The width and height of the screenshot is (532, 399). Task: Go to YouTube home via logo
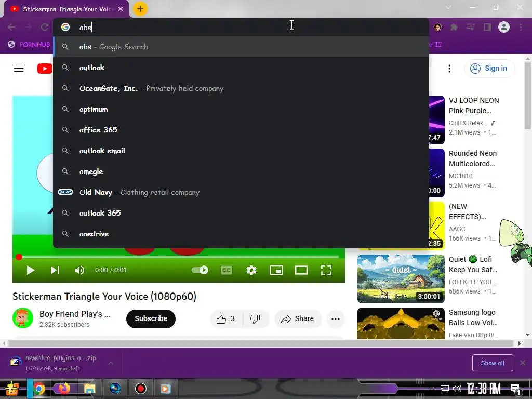tap(45, 68)
